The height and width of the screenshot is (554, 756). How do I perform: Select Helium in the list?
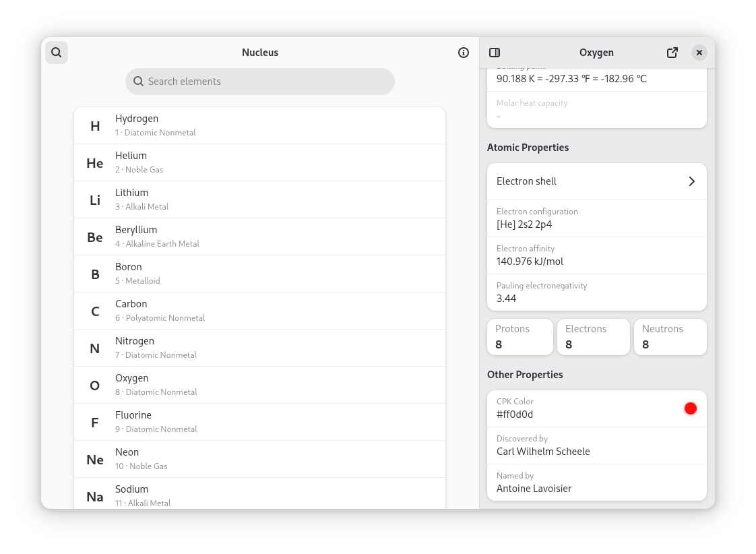click(259, 162)
